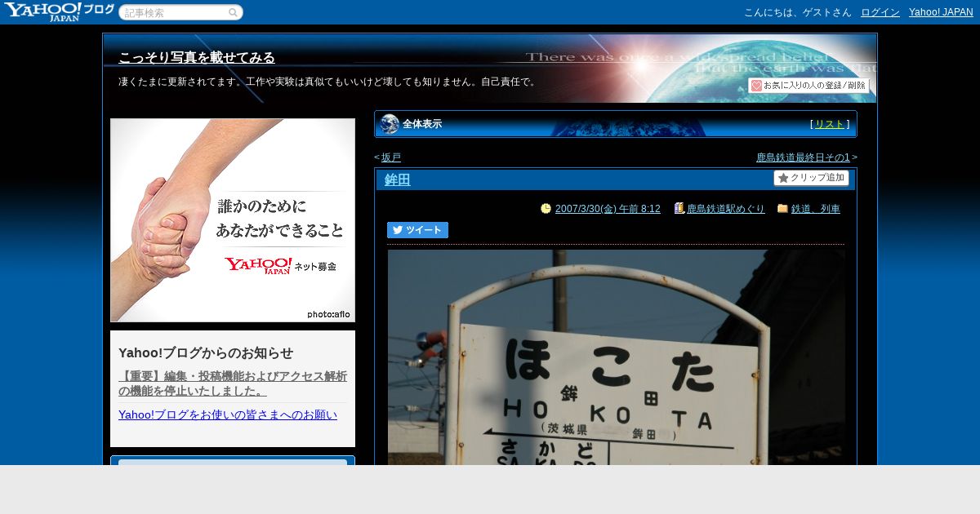Click the Yahoo!ブログからのお知らせ heading
Image resolution: width=980 pixels, height=514 pixels.
pos(206,352)
